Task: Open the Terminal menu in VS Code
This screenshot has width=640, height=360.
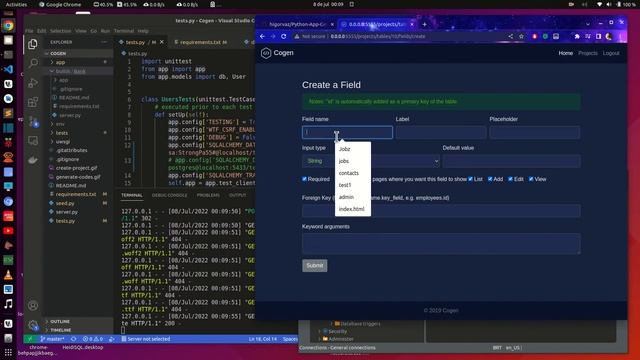Action: [124, 31]
